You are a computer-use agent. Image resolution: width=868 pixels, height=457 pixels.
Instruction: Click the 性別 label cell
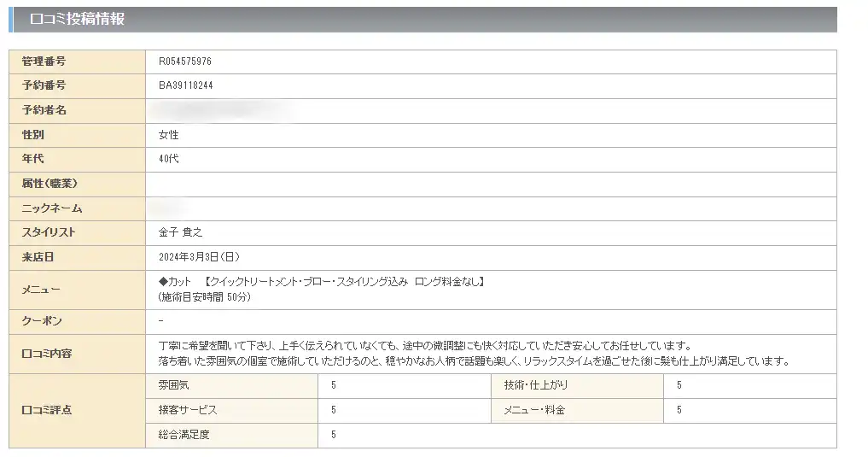pos(77,135)
